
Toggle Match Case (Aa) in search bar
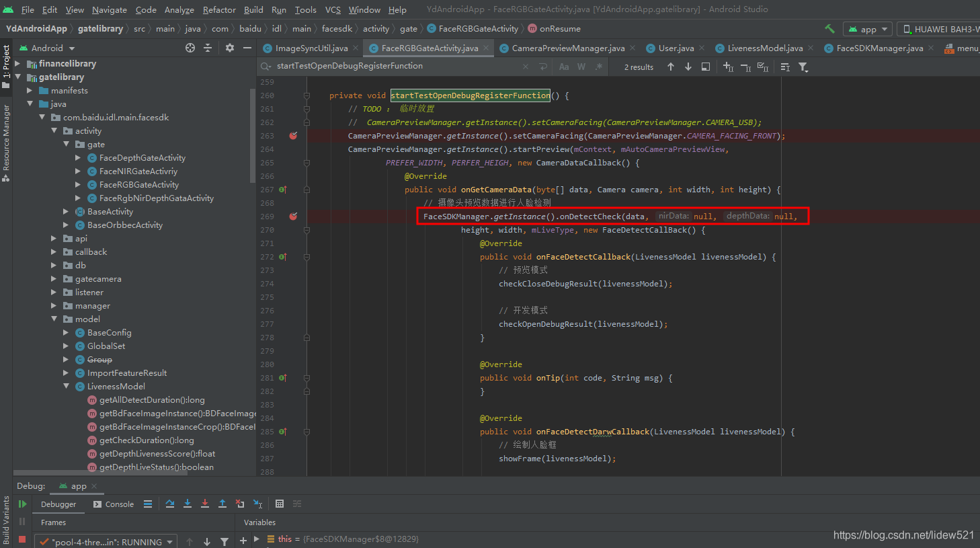(x=564, y=67)
